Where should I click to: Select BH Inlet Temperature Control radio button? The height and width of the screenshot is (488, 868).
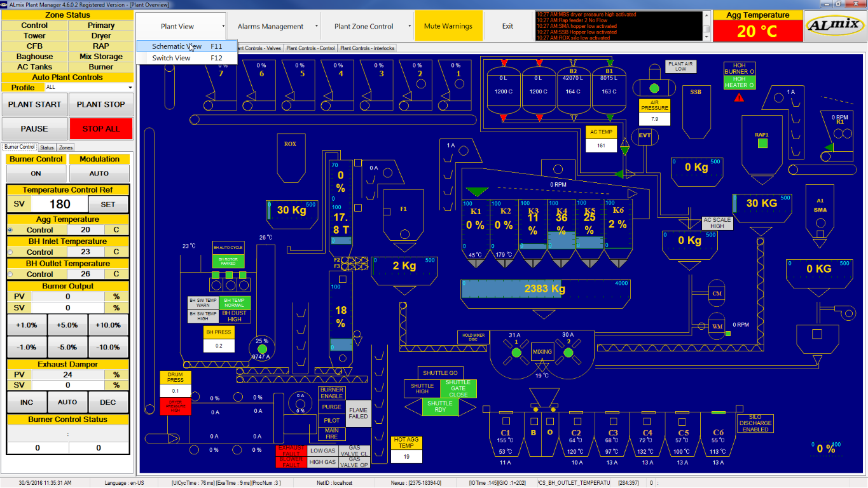click(x=10, y=252)
